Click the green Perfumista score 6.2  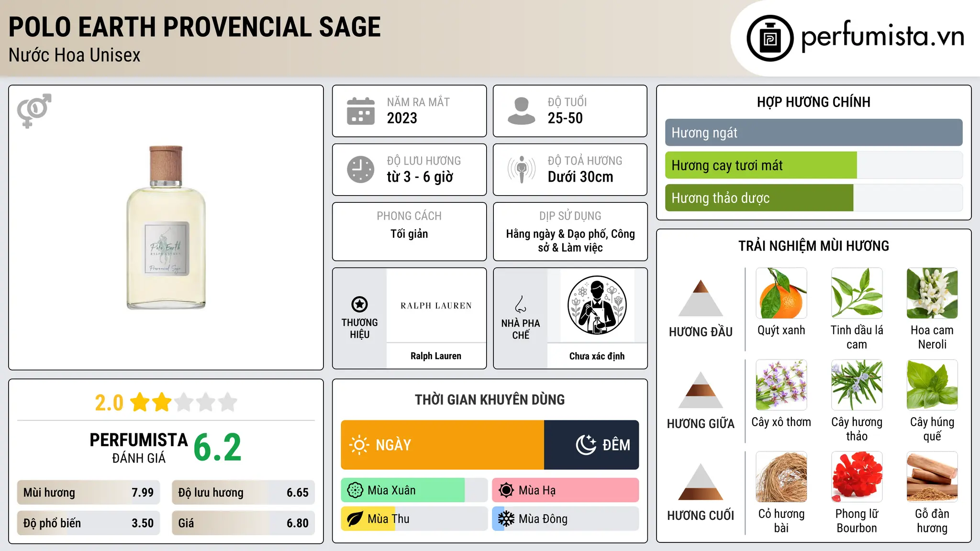point(218,448)
